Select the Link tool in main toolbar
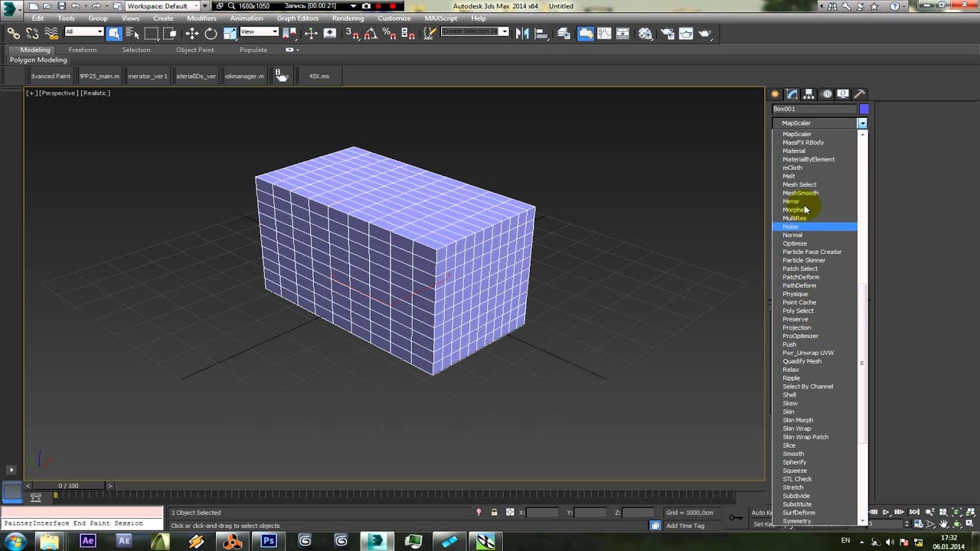Image resolution: width=980 pixels, height=551 pixels. (x=14, y=33)
